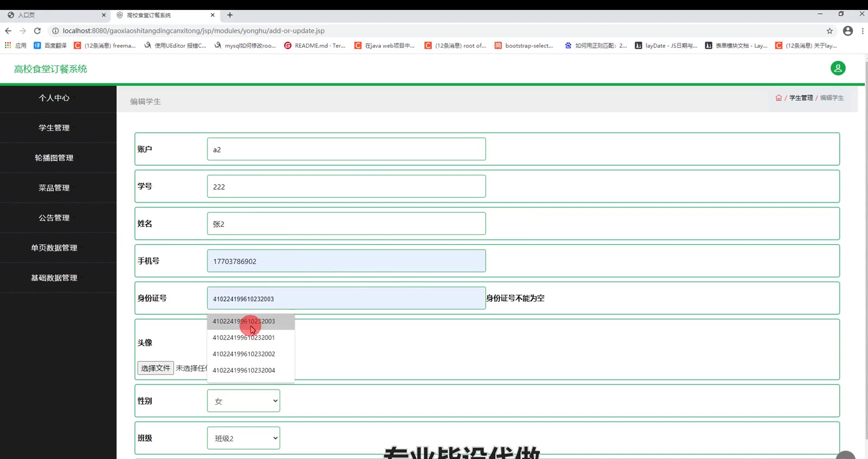The image size is (868, 459).
Task: Open Chrome three-dot menu
Action: pyautogui.click(x=863, y=31)
